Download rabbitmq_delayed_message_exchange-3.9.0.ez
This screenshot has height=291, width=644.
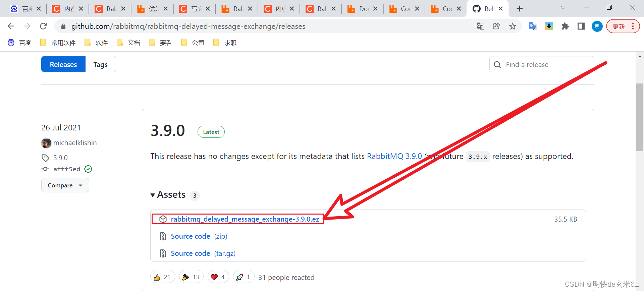(x=245, y=219)
